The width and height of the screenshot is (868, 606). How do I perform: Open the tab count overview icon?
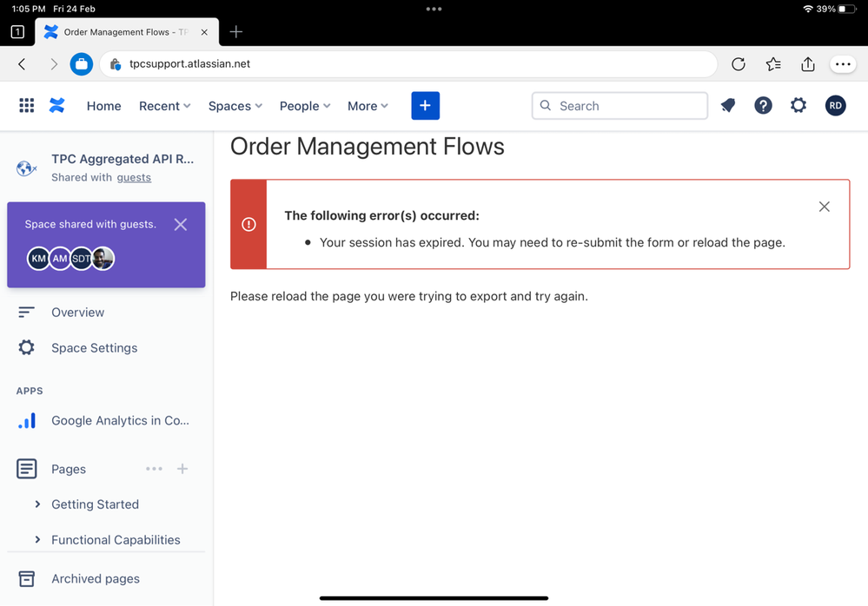(x=17, y=32)
